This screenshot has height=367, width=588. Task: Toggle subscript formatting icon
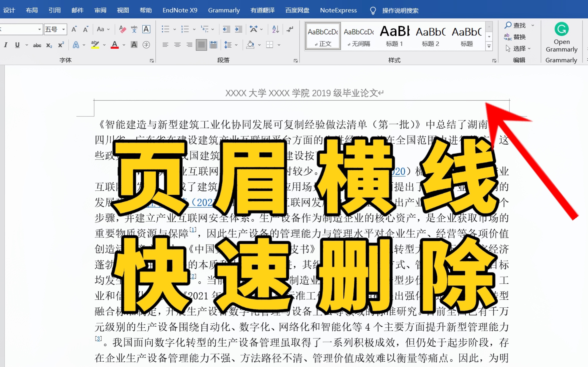point(49,45)
